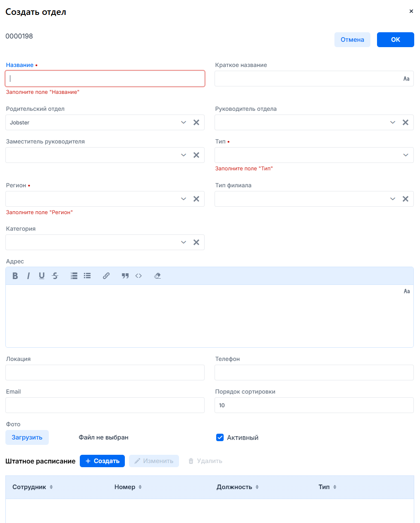Expand the Тип dropdown
This screenshot has width=420, height=523.
coord(406,155)
